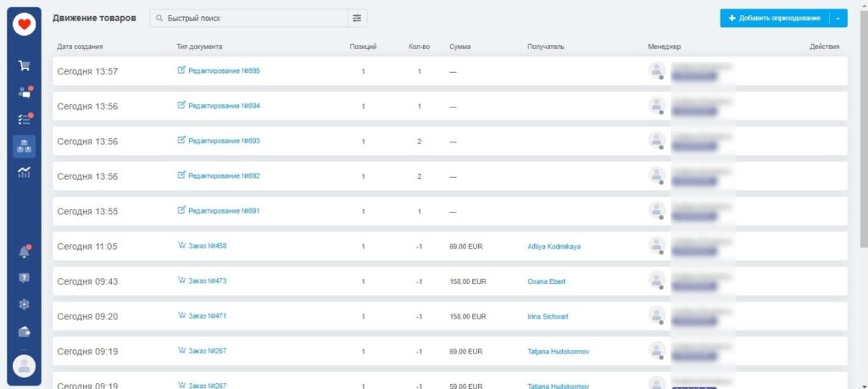Screen dimensions: 868x389
Task: Click 158,00 EUR sum in Заказ №473 row
Action: click(468, 281)
